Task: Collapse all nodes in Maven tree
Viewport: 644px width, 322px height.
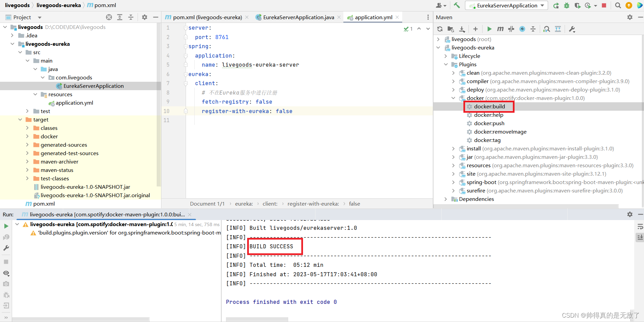Action: click(x=533, y=29)
